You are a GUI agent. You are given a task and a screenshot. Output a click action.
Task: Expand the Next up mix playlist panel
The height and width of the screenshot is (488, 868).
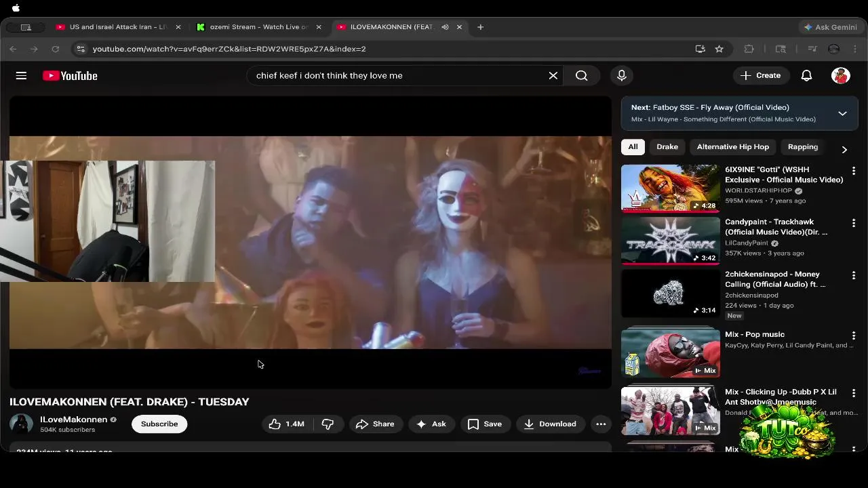(842, 113)
